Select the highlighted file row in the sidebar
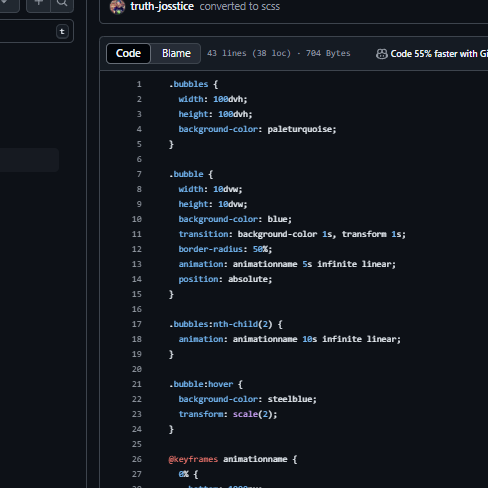The image size is (488, 488). (x=29, y=160)
